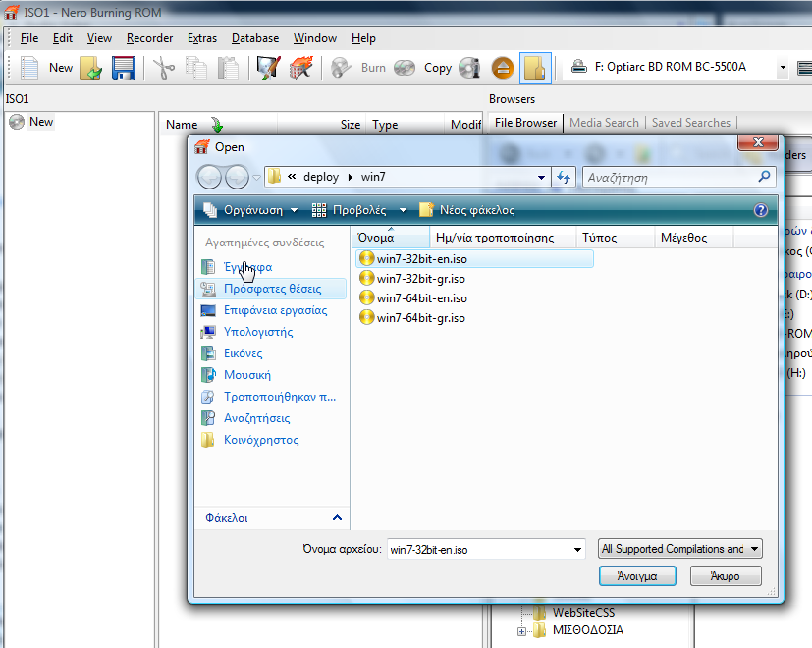Image resolution: width=812 pixels, height=648 pixels.
Task: Click the Paste clipboard icon
Action: pyautogui.click(x=228, y=68)
